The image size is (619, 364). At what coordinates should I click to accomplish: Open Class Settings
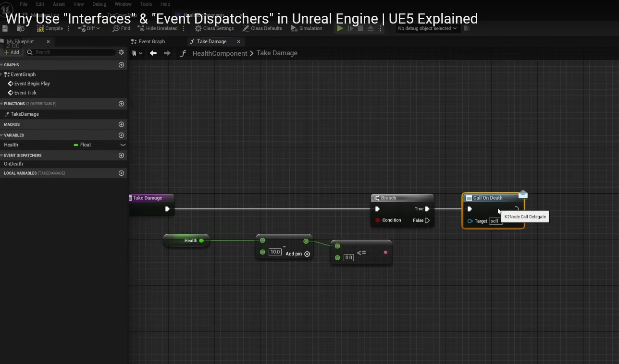coord(214,28)
